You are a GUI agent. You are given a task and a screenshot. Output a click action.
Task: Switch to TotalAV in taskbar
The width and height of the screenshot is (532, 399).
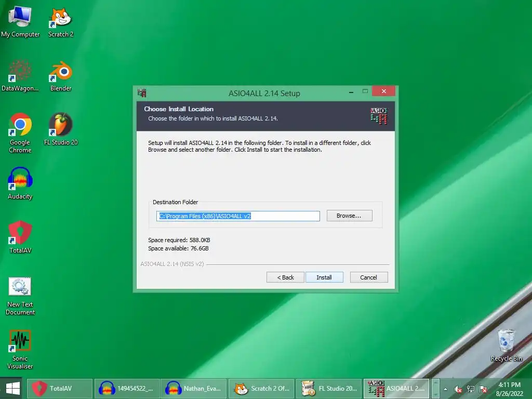point(59,389)
